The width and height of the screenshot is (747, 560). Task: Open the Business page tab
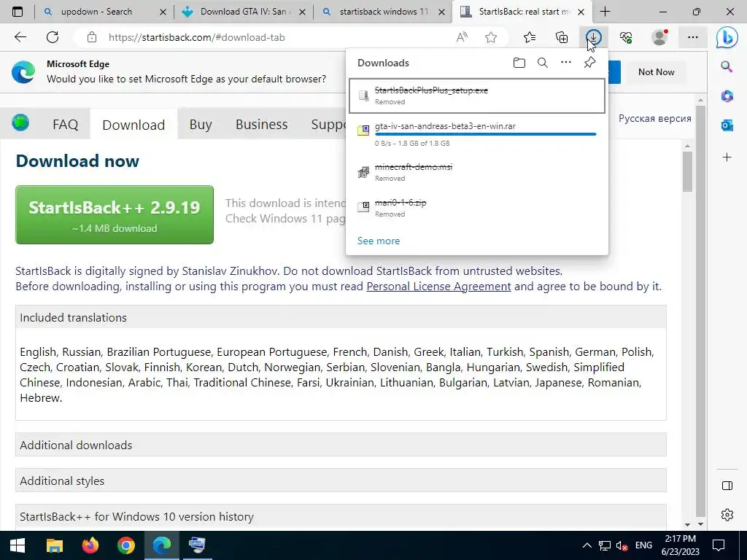click(x=262, y=125)
